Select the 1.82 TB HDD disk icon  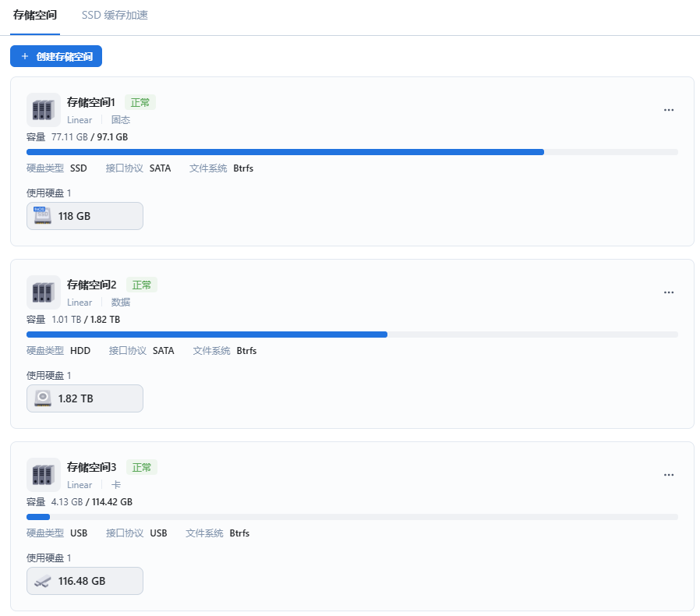43,398
